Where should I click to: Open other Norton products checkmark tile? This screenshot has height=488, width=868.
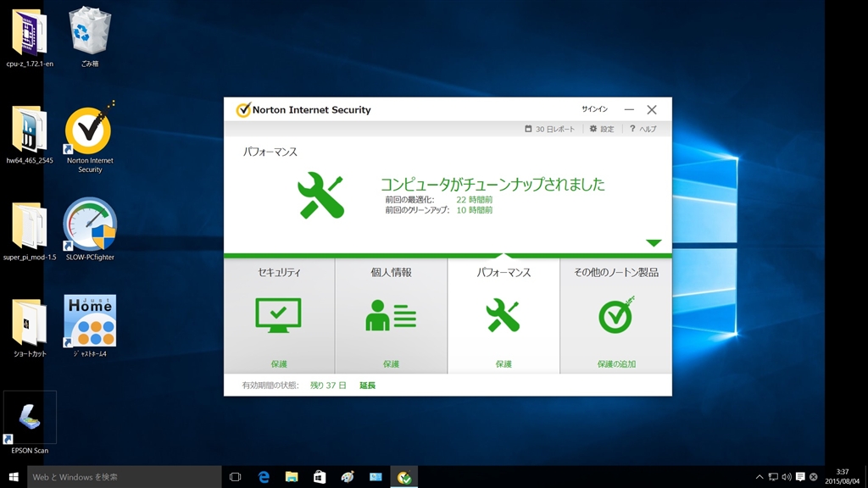616,315
